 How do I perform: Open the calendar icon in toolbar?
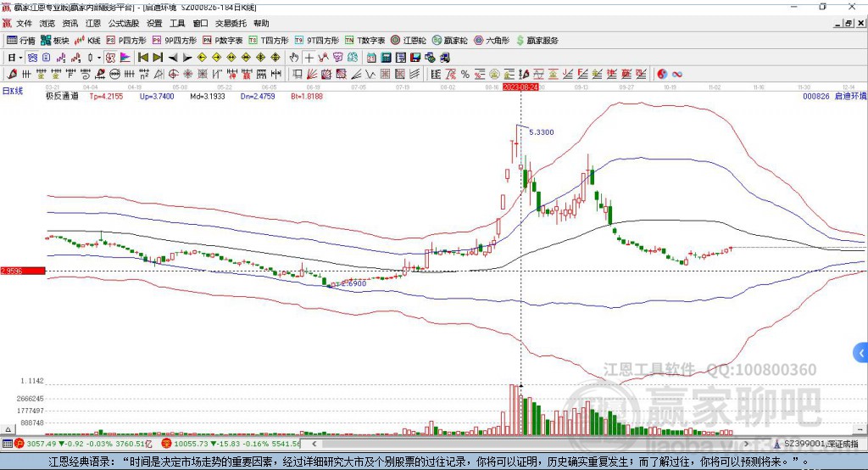click(x=371, y=58)
